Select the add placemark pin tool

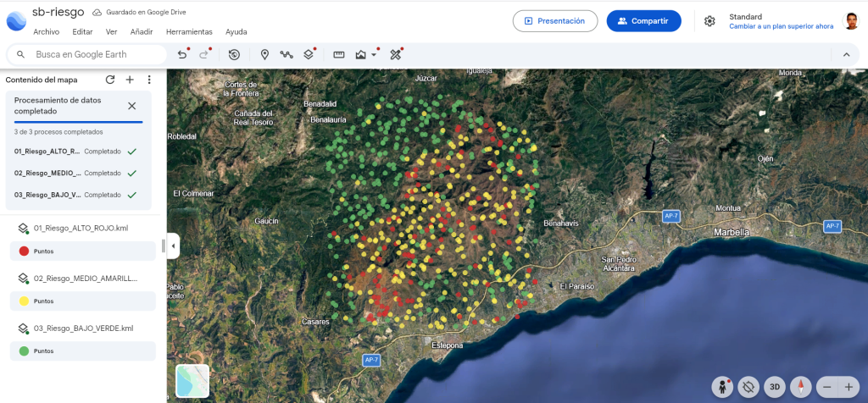(264, 55)
